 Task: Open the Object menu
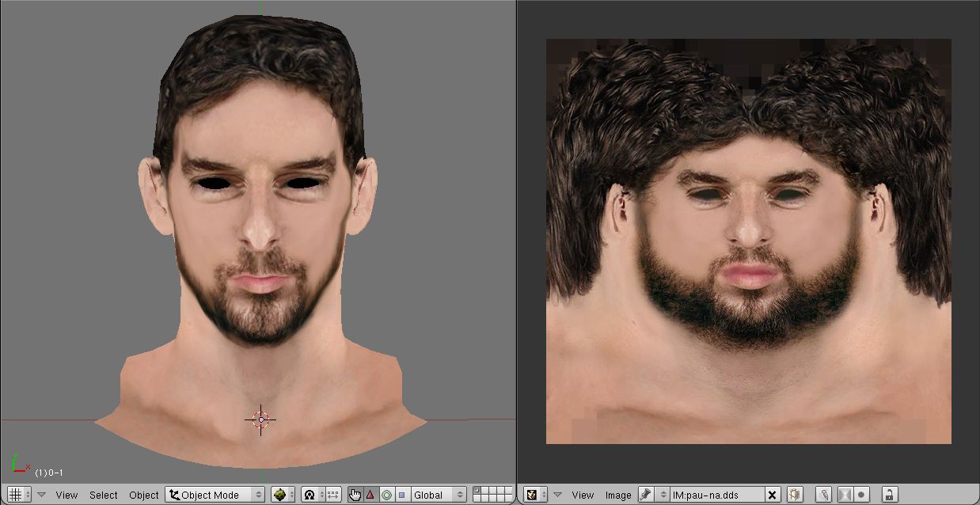coord(144,495)
